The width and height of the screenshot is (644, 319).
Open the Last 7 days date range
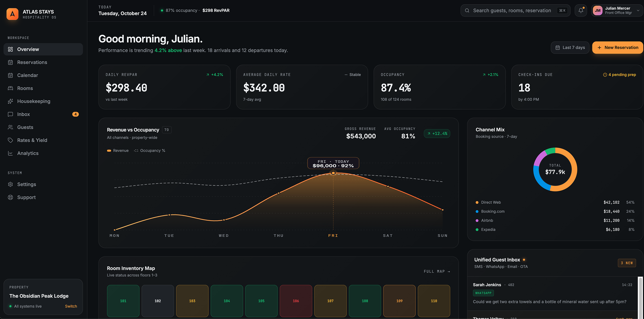click(570, 48)
